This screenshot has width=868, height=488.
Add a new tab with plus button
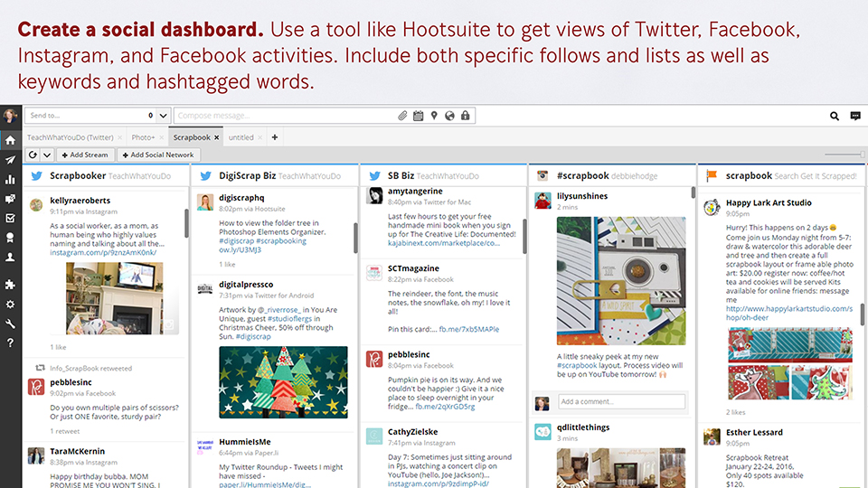click(275, 137)
